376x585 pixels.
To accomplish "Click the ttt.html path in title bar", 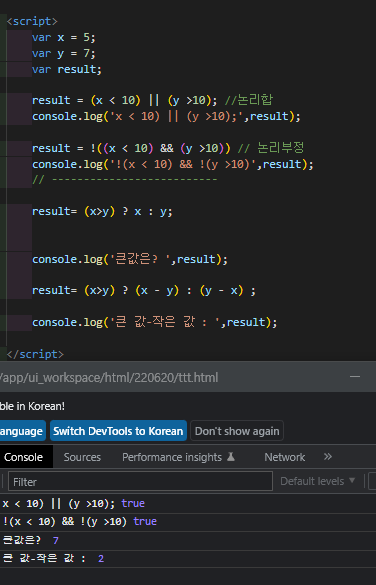I will pyautogui.click(x=109, y=377).
